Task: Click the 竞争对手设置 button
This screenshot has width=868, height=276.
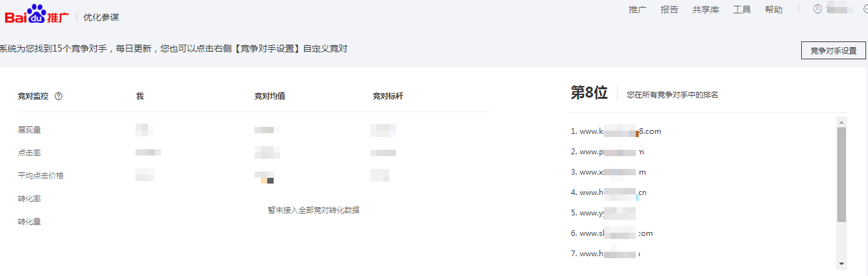Action: click(833, 51)
